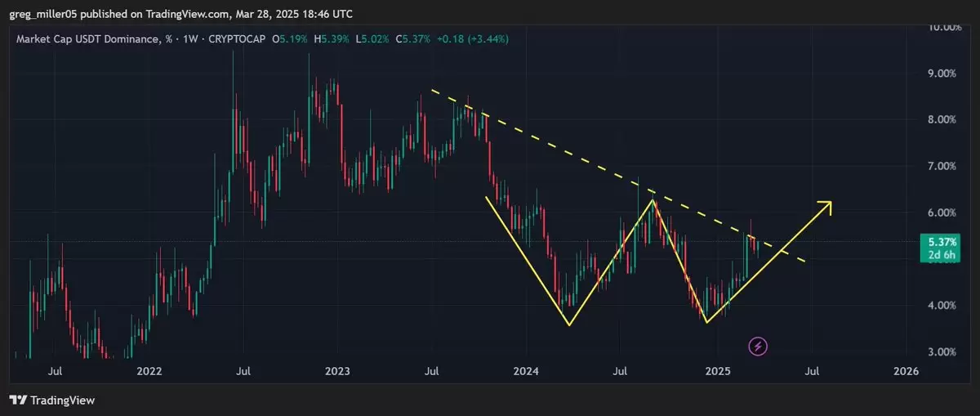
Task: Click the 2024 label on time axis
Action: click(526, 371)
